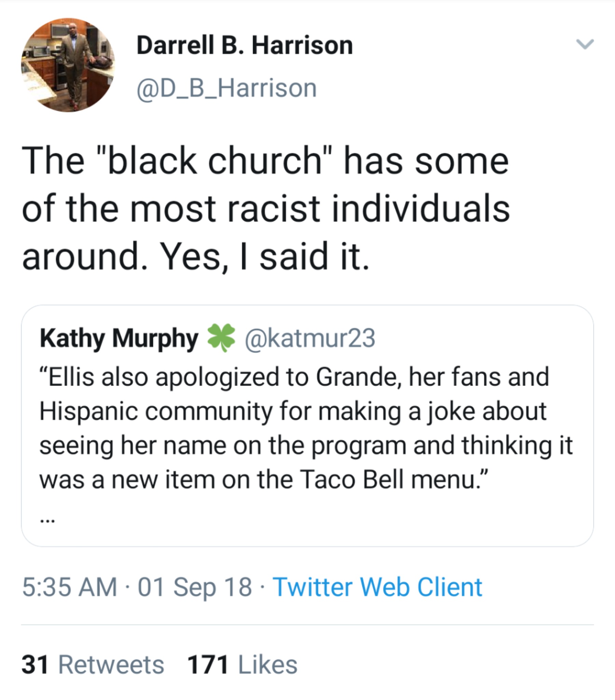The height and width of the screenshot is (700, 615).
Task: Open the Twitter Web Client link
Action: point(377,587)
